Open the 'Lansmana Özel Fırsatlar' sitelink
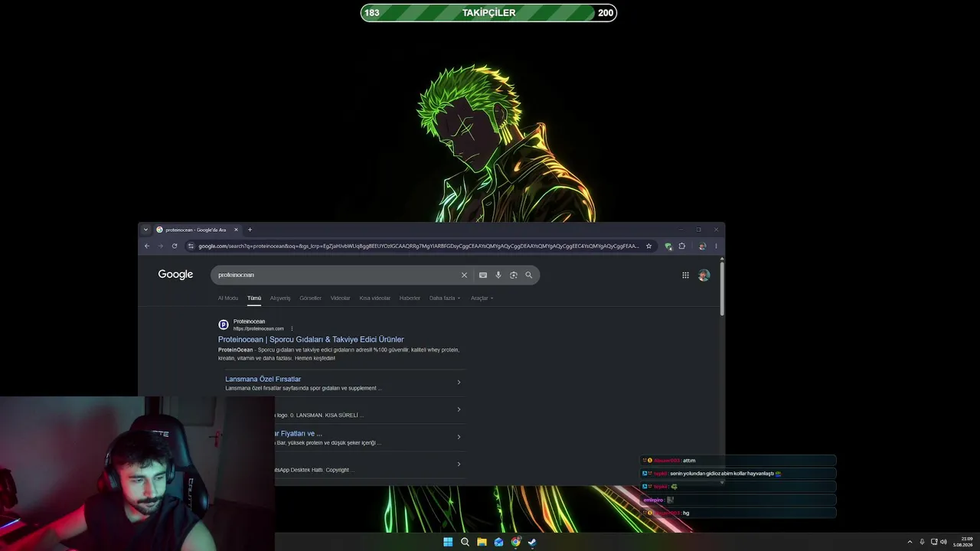Viewport: 980px width, 551px height. tap(263, 379)
